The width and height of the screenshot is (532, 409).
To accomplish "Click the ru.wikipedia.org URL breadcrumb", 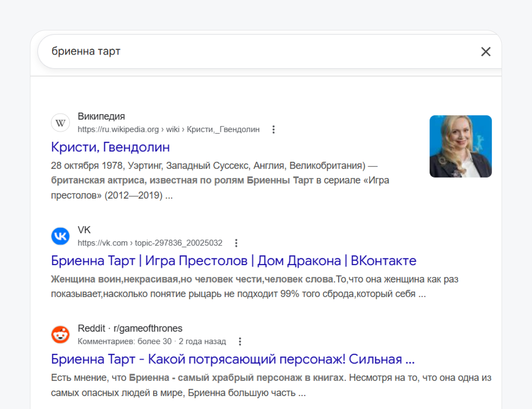I will 169,129.
